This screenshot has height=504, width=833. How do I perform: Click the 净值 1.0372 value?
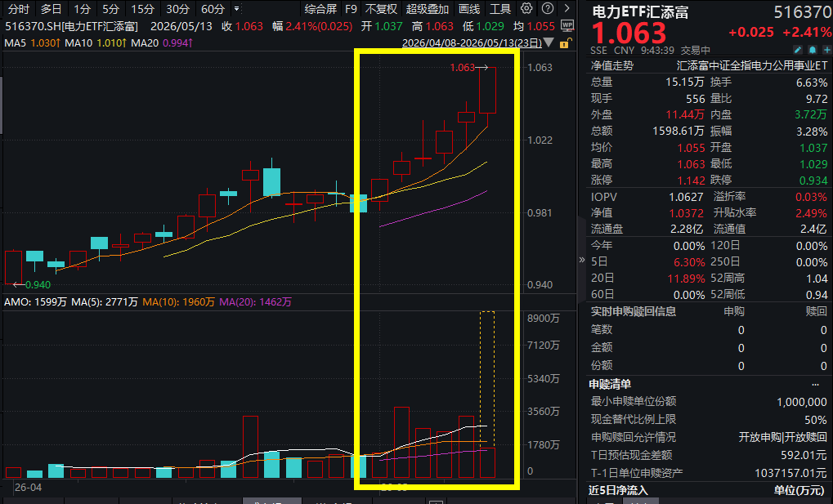pyautogui.click(x=686, y=213)
